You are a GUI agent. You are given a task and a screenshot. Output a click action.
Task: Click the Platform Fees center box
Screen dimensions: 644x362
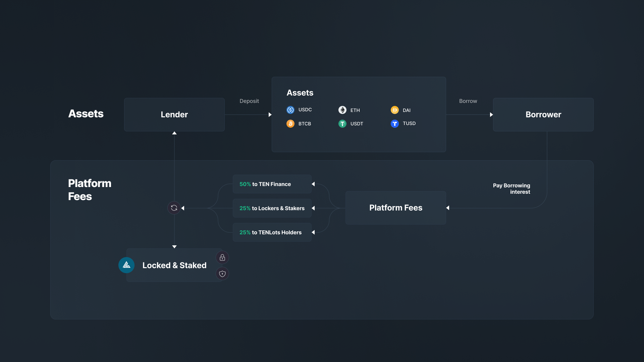(x=396, y=208)
